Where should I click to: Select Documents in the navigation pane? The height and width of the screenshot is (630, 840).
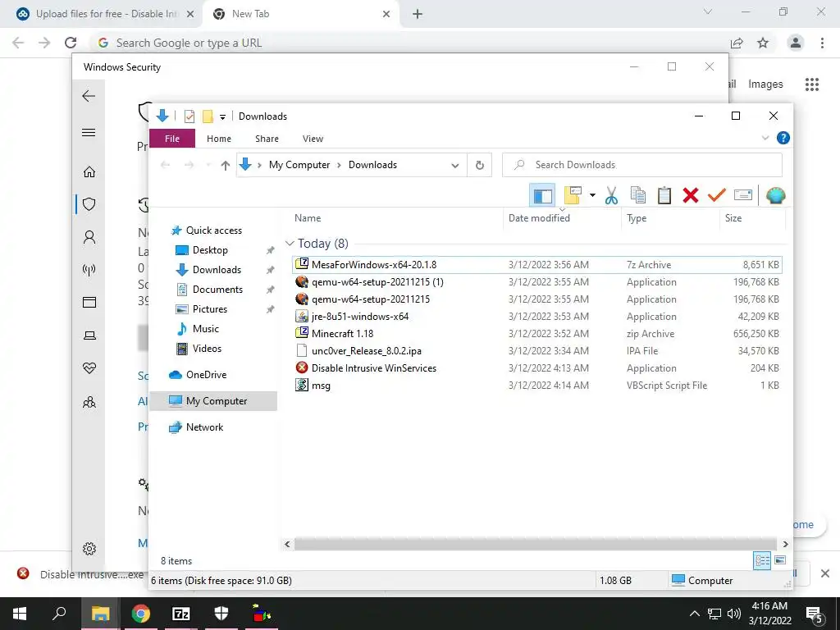[x=217, y=290]
